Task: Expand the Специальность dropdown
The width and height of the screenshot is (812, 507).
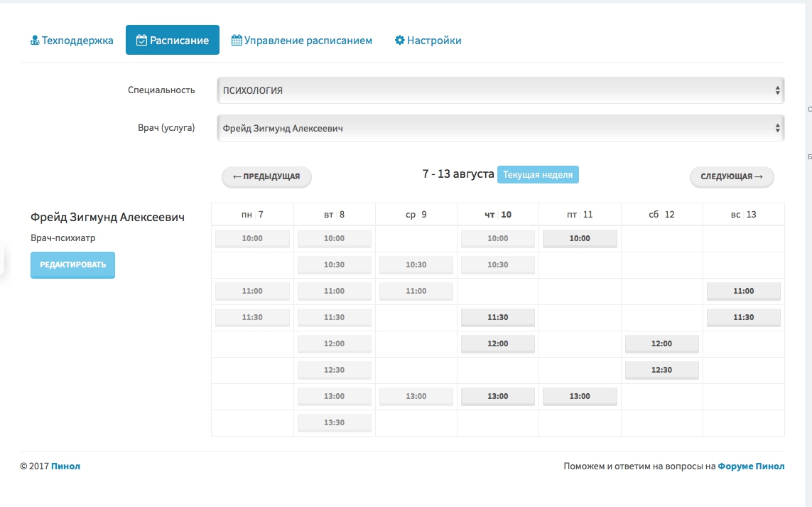Action: point(500,90)
